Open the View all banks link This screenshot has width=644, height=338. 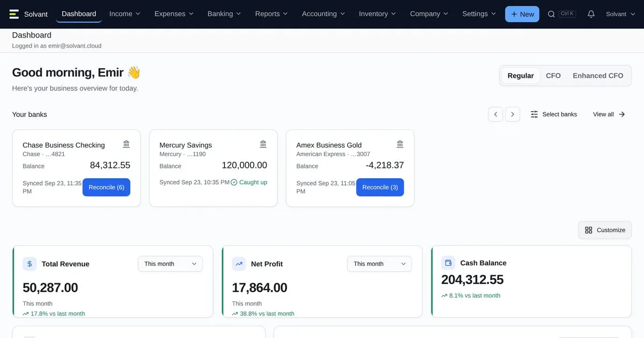click(609, 114)
